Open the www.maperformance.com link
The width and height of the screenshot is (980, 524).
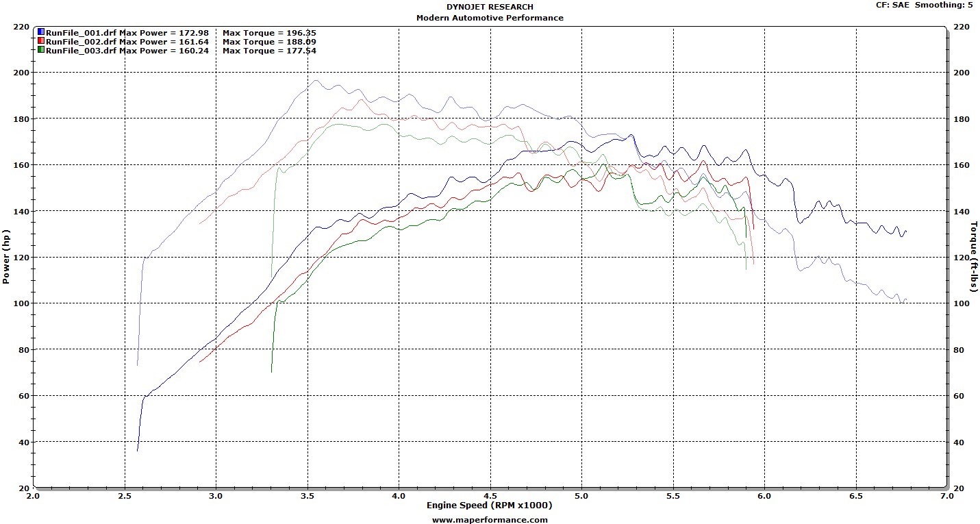490,519
